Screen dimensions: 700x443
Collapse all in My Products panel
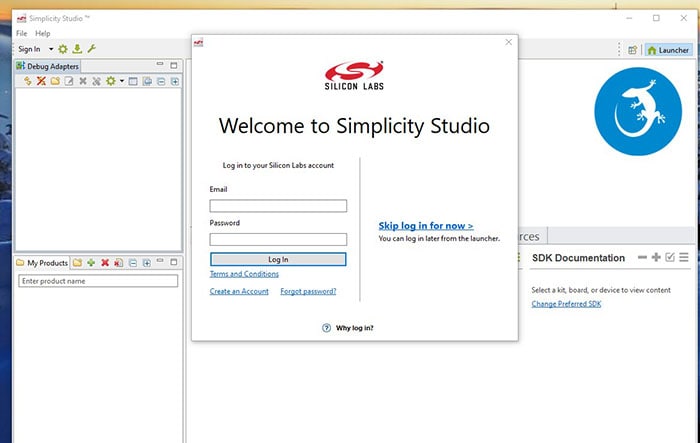tap(133, 263)
